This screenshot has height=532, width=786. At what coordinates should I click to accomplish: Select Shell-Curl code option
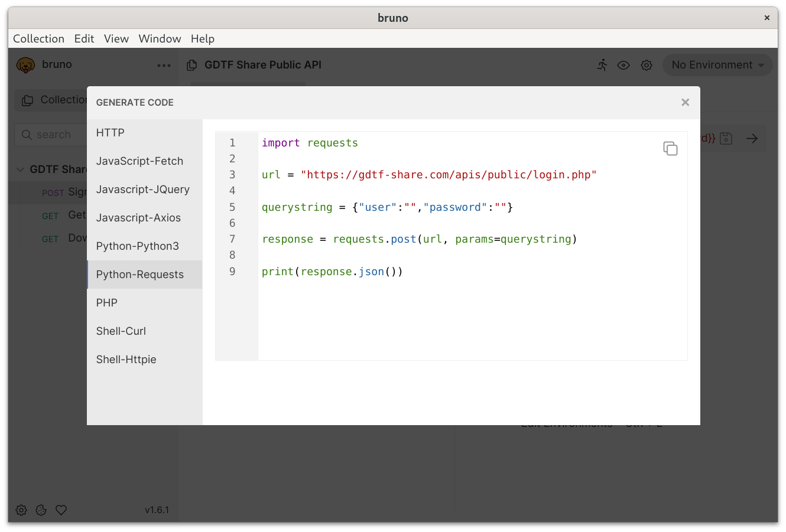tap(145, 331)
